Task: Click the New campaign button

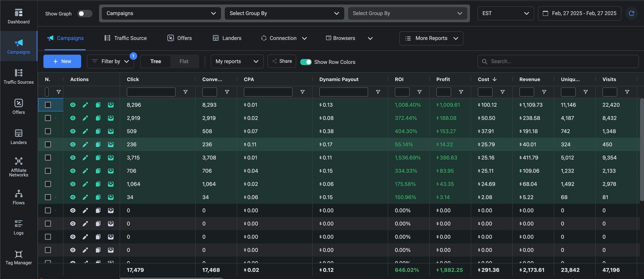Action: coord(62,62)
